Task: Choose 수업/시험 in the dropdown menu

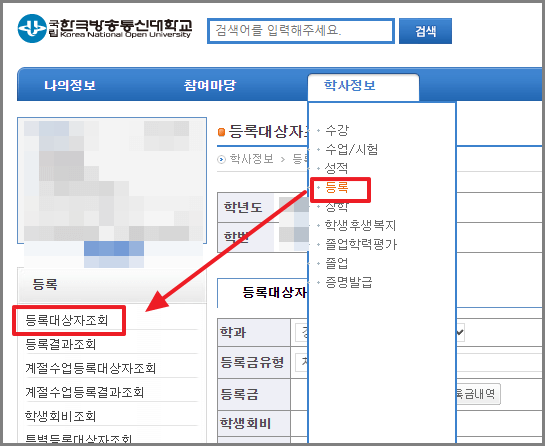Action: point(351,149)
